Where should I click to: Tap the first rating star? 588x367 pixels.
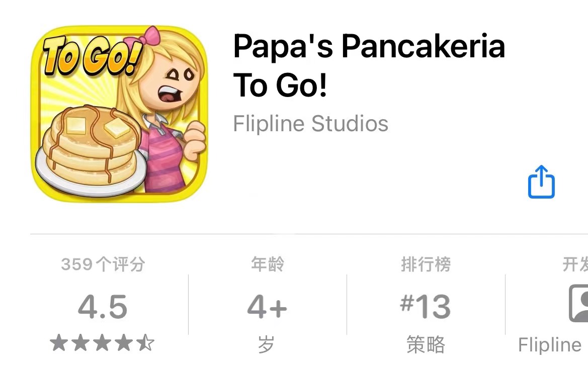click(59, 343)
